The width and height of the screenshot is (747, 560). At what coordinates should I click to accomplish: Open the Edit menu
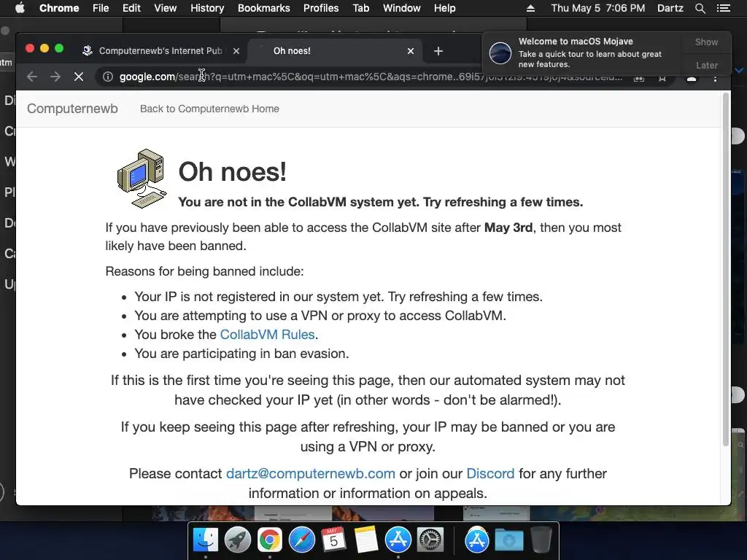pyautogui.click(x=131, y=8)
